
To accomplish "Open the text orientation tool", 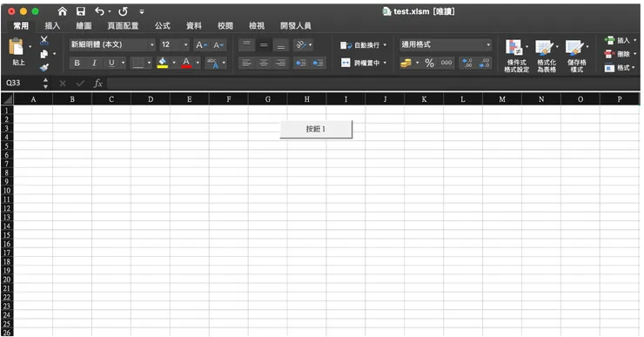I will (x=301, y=44).
